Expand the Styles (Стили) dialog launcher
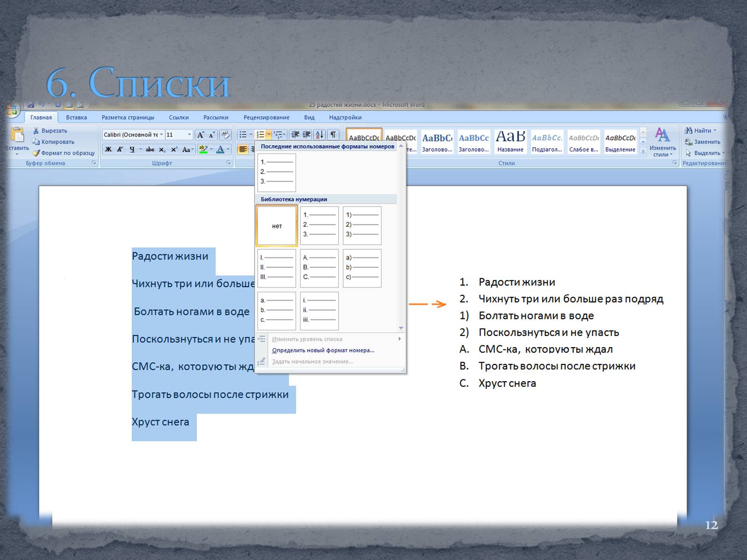747x560 pixels. [675, 163]
